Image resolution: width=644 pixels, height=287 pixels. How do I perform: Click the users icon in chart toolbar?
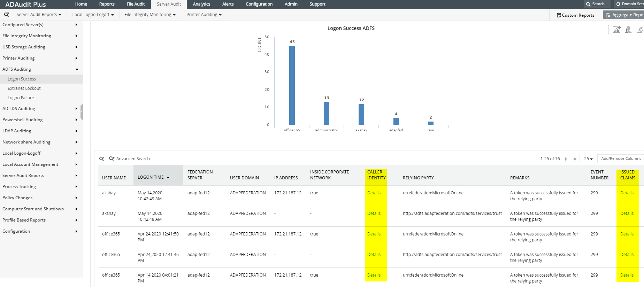coord(628,30)
